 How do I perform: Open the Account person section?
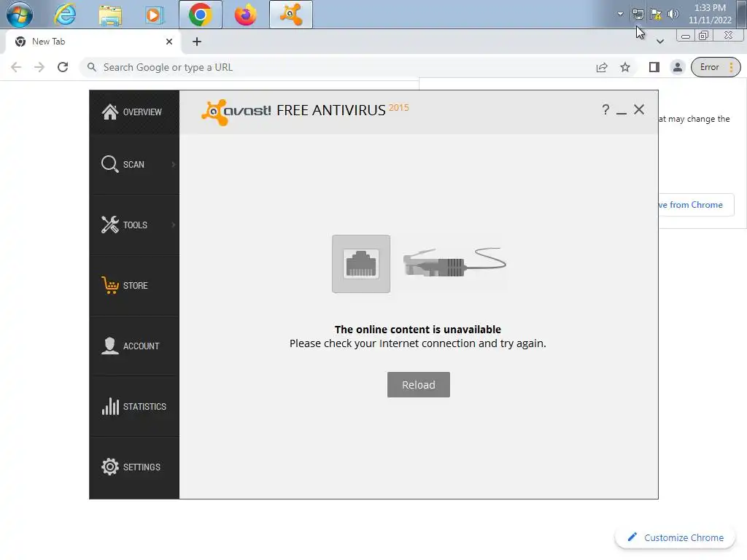134,346
